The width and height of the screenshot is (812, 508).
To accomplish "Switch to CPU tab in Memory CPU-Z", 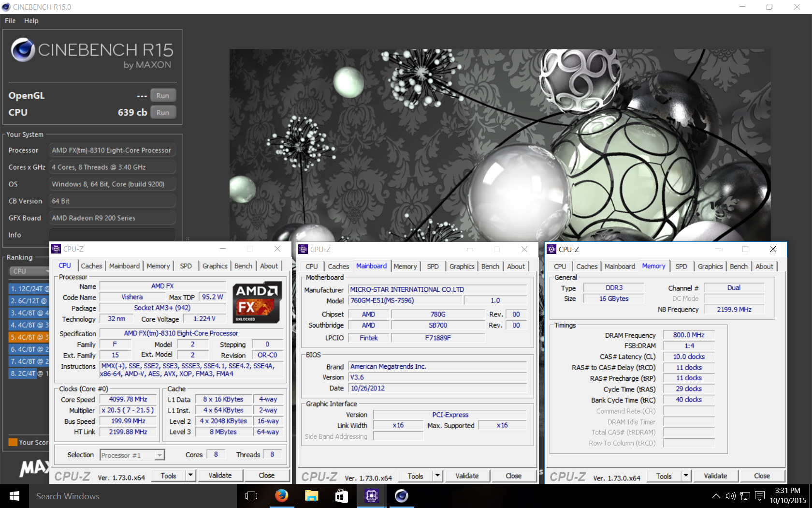I will [560, 267].
